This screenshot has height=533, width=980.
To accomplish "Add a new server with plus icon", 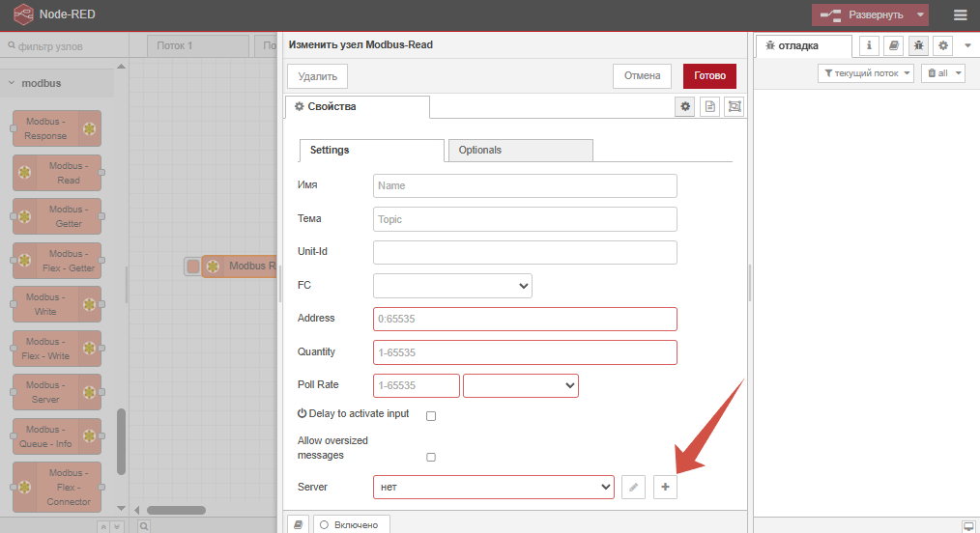I will pyautogui.click(x=665, y=487).
